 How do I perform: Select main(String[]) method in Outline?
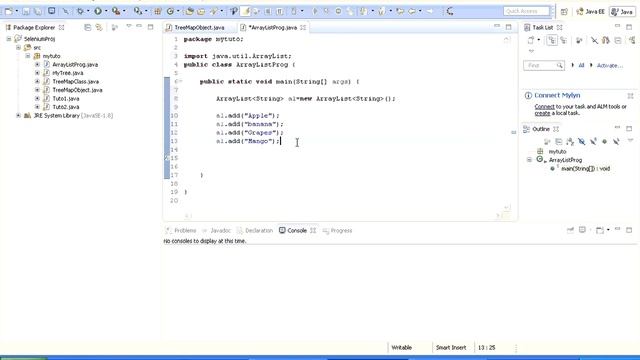(x=585, y=169)
